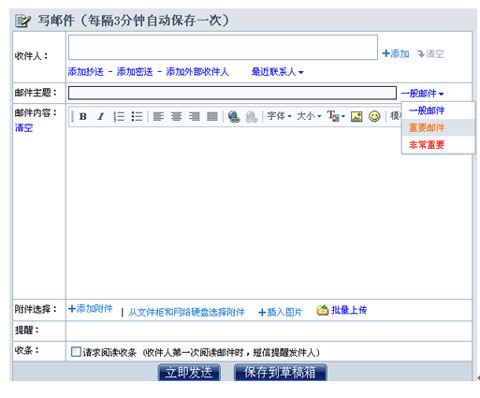This screenshot has height=398, width=480.
Task: Click 从文件柜和网络硬盘选择附件 link
Action: [186, 312]
